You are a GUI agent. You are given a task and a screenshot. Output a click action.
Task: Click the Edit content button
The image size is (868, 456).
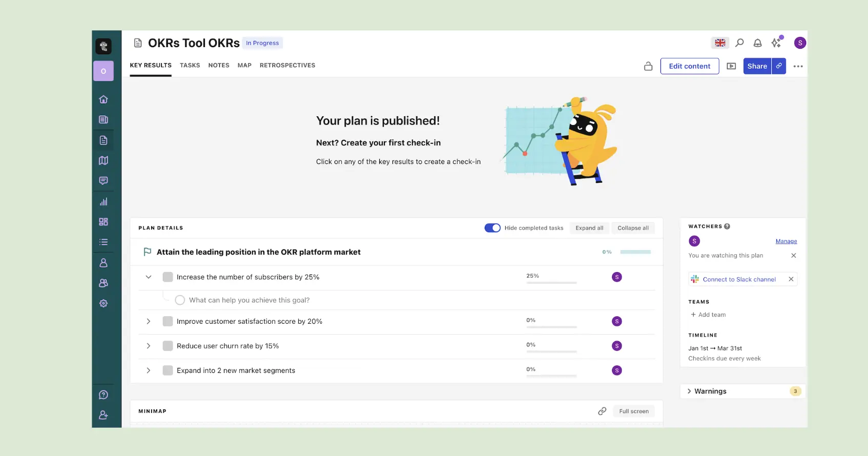690,66
